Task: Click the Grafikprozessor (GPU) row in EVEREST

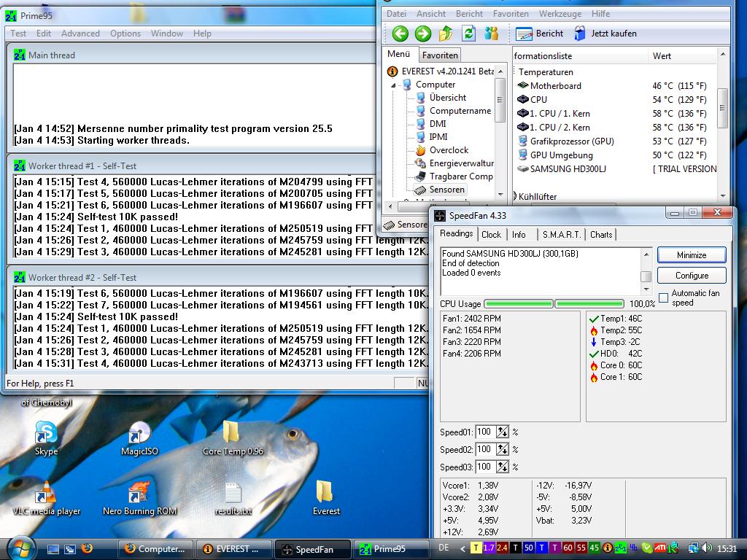Action: click(614, 141)
